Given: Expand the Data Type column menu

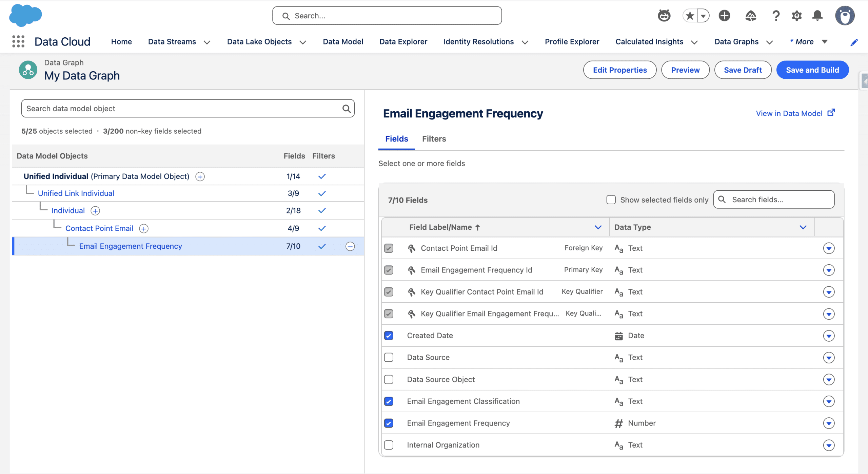Looking at the screenshot, I should pyautogui.click(x=803, y=227).
